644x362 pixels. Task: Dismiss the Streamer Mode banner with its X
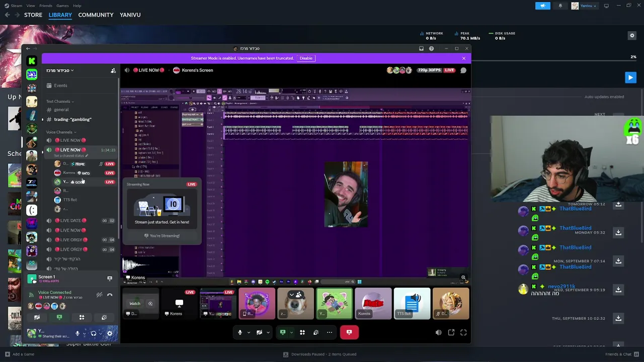pyautogui.click(x=464, y=58)
